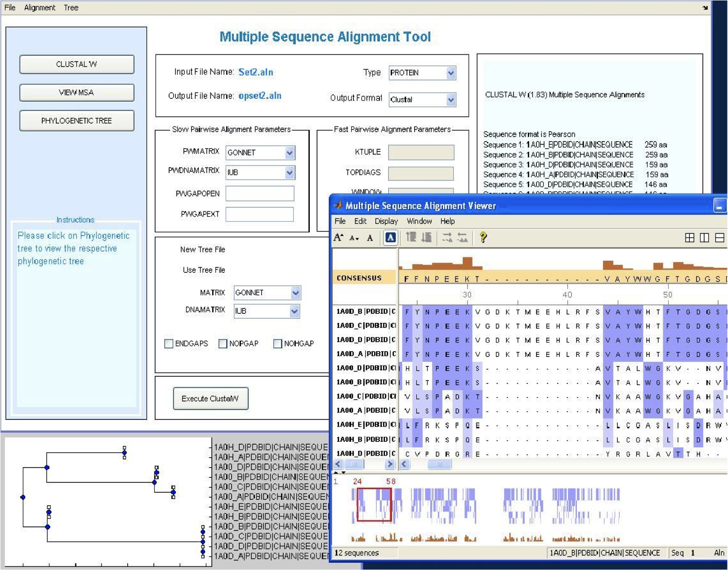Reset font to normal size
Screen dimensions: 728x570
point(370,238)
